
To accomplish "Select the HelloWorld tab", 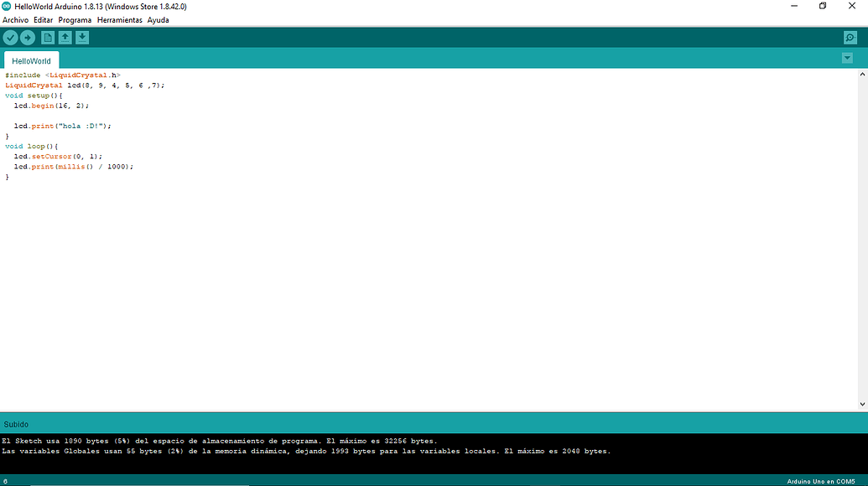I will [31, 59].
